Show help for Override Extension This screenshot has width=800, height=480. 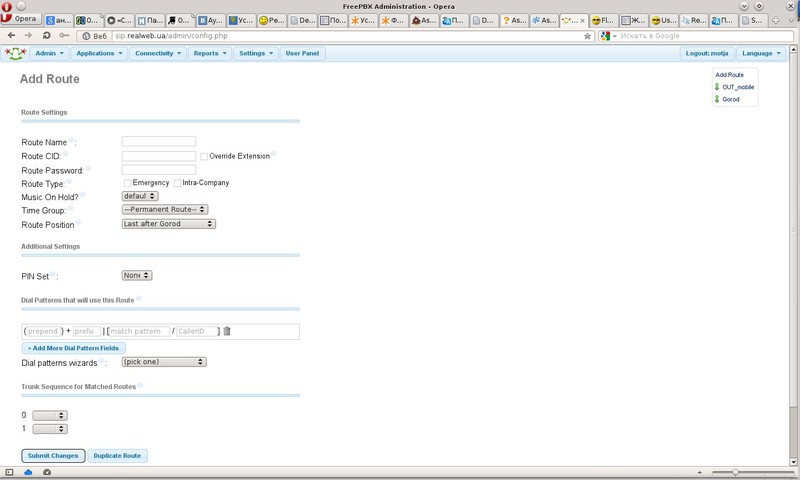(273, 153)
